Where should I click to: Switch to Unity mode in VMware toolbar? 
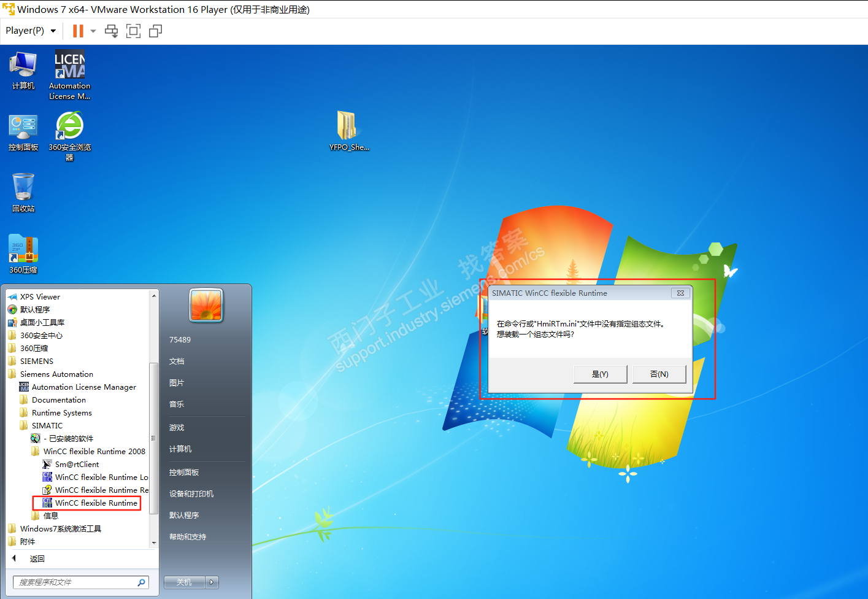pos(156,31)
